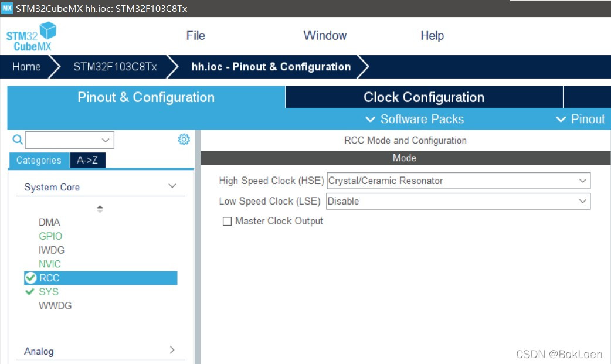Click the hh.ioc Pinout & Configuration breadcrumb
The width and height of the screenshot is (611, 364).
pyautogui.click(x=271, y=67)
